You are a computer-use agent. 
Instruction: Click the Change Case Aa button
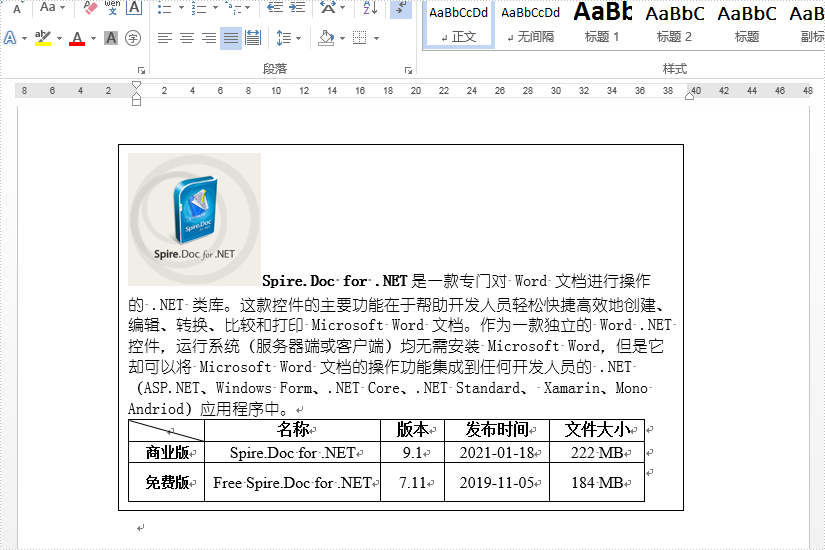pos(47,7)
